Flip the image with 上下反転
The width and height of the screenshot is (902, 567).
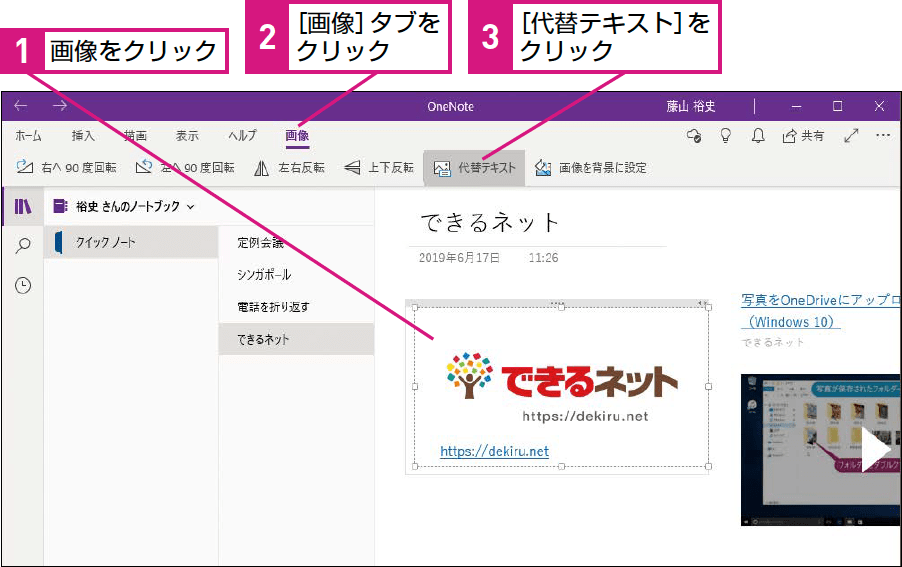(379, 167)
